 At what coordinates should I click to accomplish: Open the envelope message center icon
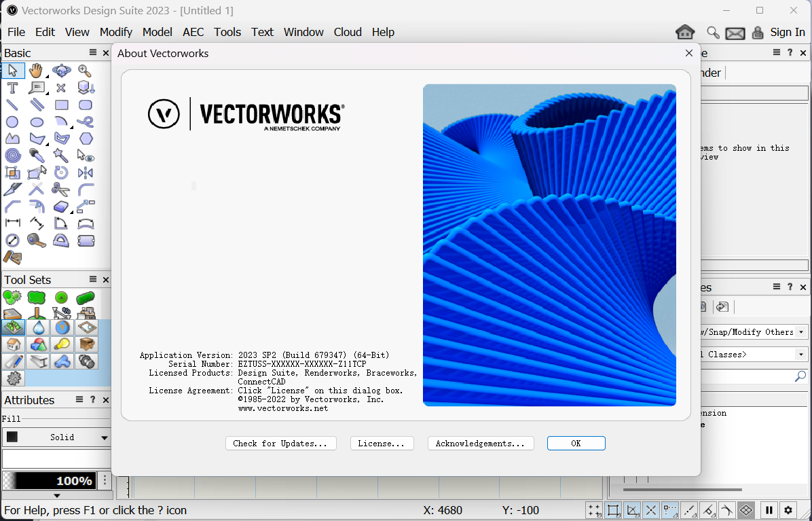tap(735, 34)
